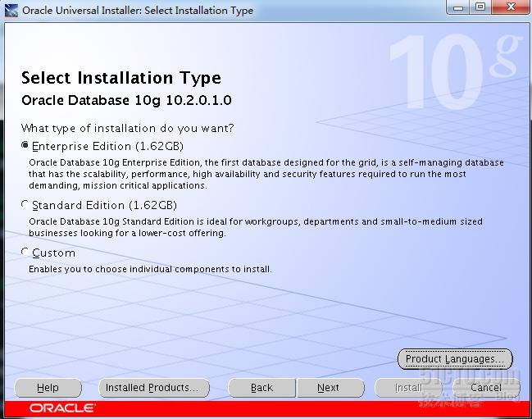This screenshot has height=419, width=532.
Task: Go Back to the previous step
Action: 261,388
